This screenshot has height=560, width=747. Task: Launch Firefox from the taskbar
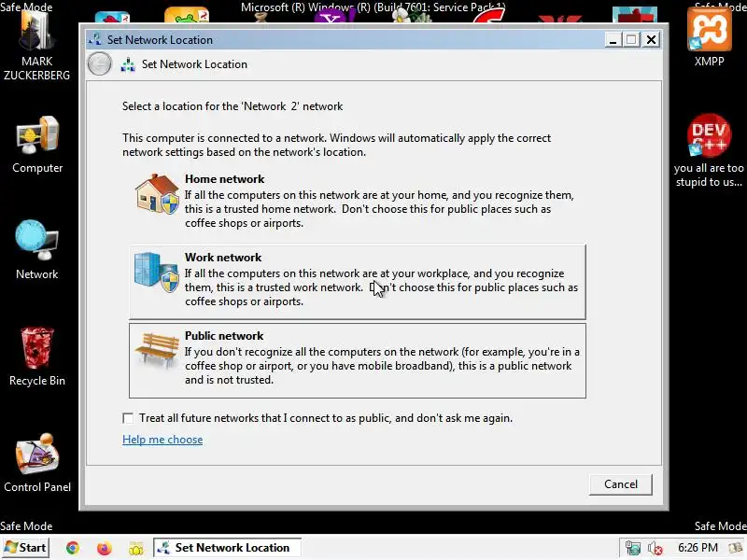tap(105, 548)
